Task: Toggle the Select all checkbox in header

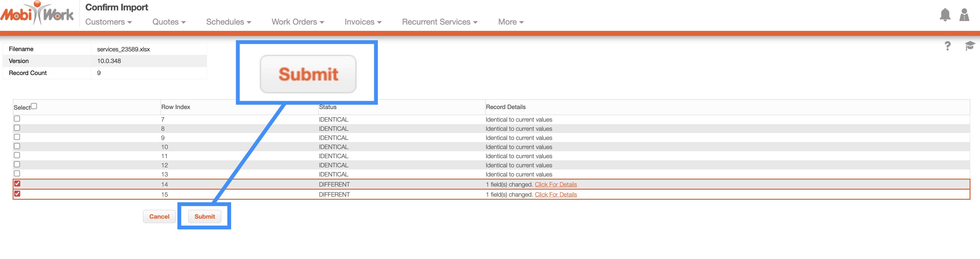Action: click(x=34, y=106)
